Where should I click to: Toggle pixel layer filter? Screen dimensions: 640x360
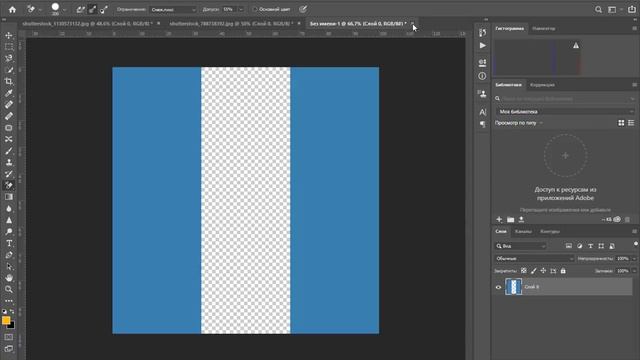[x=569, y=246]
